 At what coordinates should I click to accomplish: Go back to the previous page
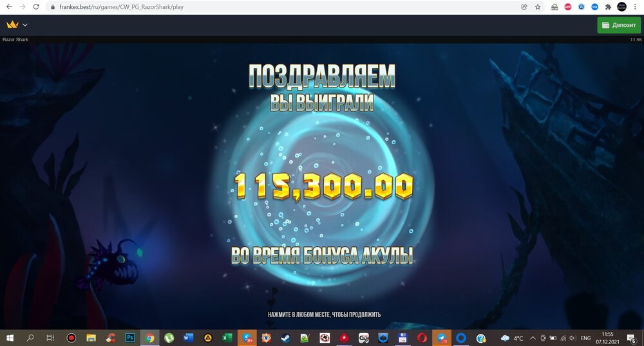click(x=8, y=6)
